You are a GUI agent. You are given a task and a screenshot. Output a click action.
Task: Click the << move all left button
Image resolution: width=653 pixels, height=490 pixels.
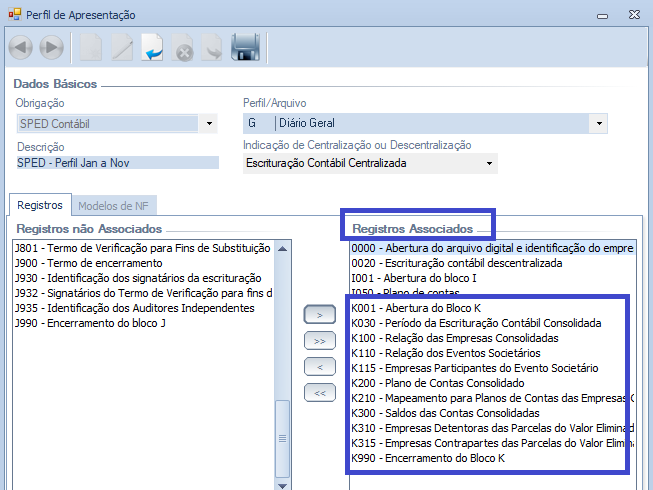(x=319, y=393)
